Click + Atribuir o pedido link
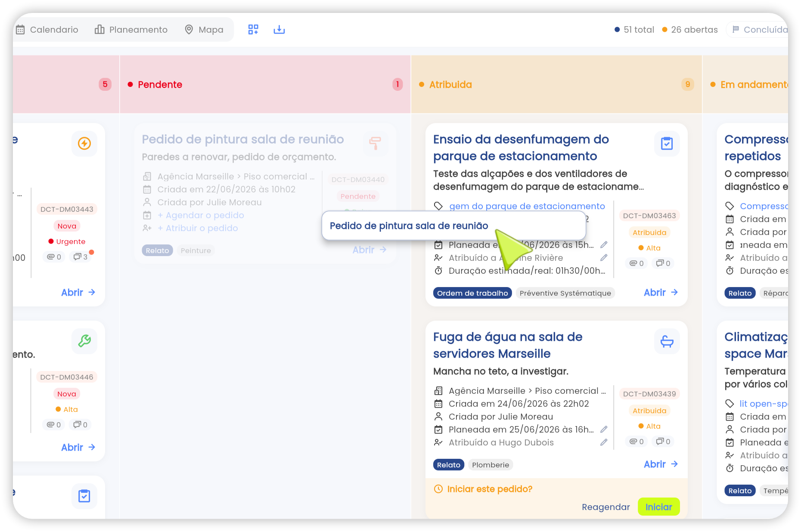 click(x=198, y=228)
